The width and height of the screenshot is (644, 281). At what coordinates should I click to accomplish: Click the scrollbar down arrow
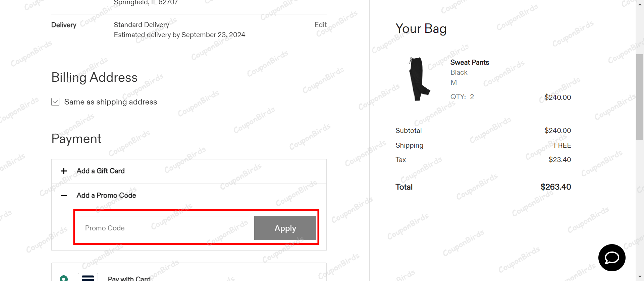[639, 277]
